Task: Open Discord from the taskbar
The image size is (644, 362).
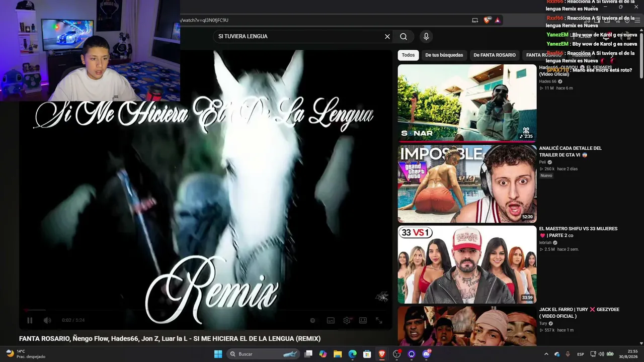Action: pos(427,354)
